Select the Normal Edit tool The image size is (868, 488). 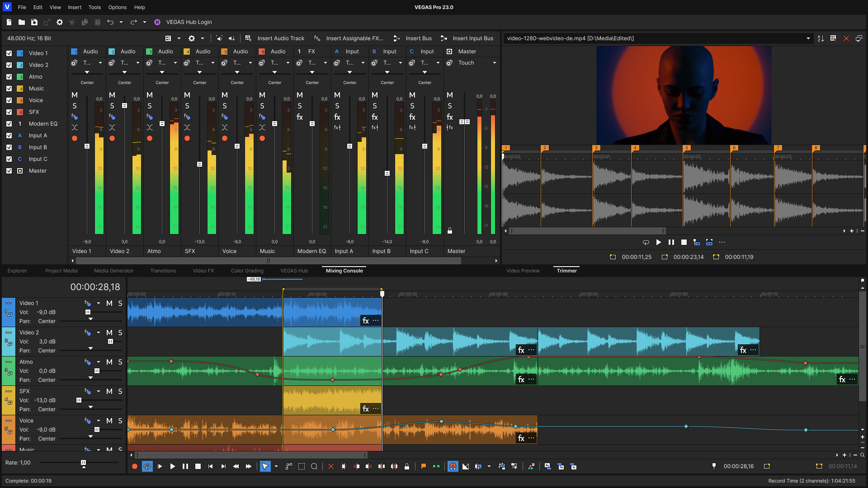coord(265,466)
